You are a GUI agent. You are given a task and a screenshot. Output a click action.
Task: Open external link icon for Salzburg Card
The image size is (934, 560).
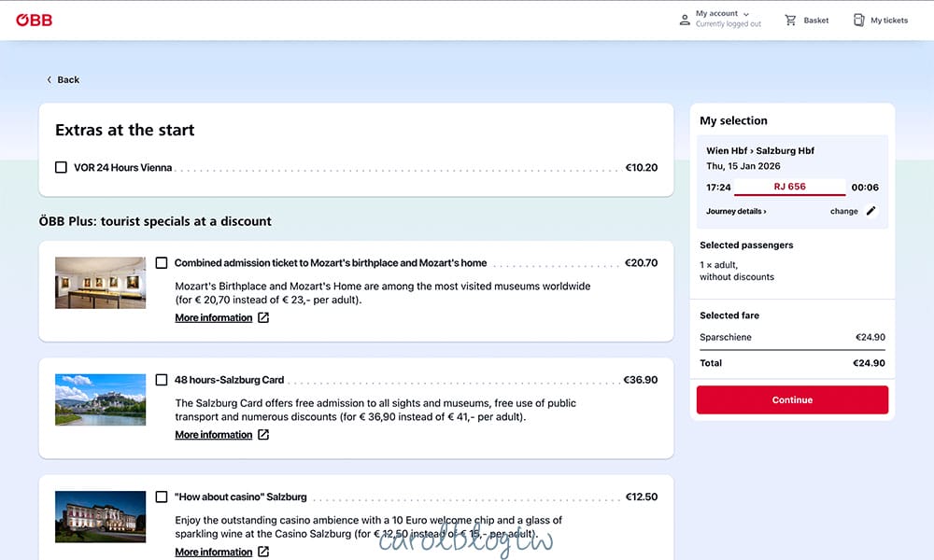pyautogui.click(x=263, y=435)
